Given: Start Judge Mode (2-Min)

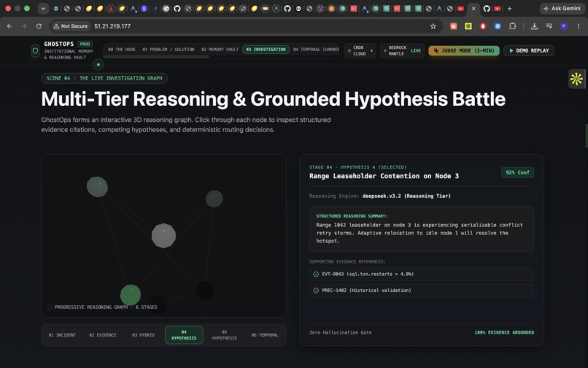Looking at the screenshot, I should point(464,50).
